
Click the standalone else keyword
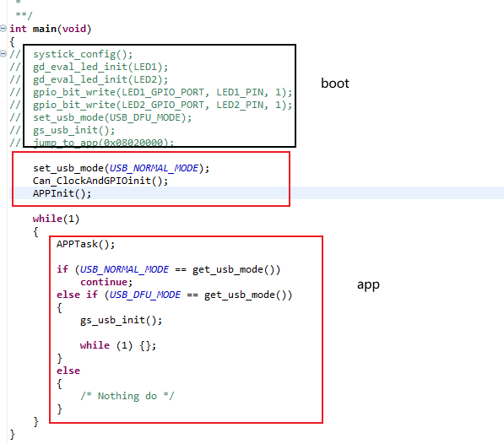click(68, 371)
